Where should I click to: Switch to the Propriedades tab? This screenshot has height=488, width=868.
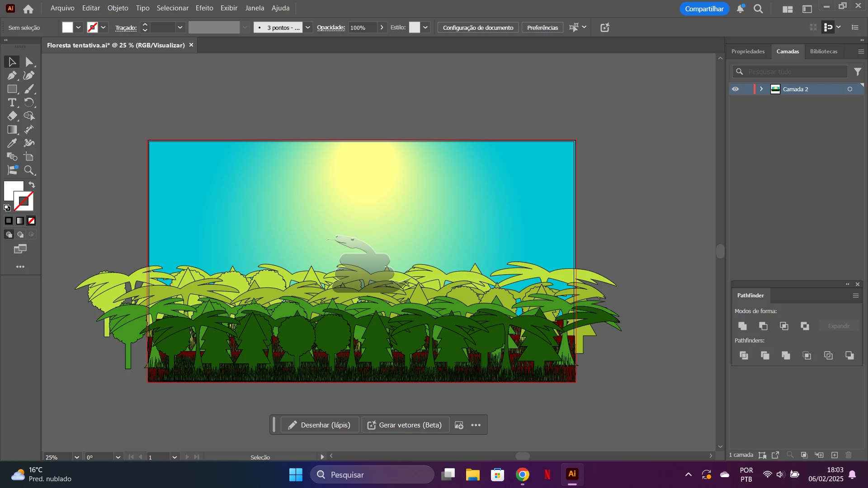point(748,52)
